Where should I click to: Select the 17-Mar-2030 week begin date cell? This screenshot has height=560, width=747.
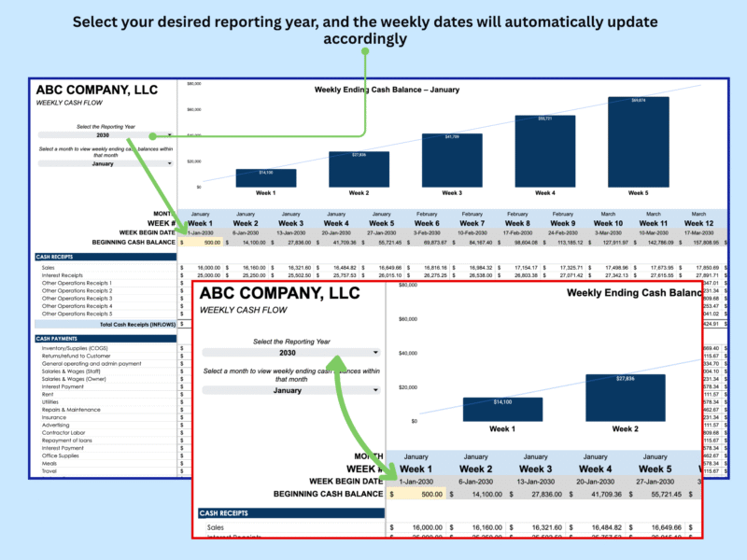click(x=698, y=232)
